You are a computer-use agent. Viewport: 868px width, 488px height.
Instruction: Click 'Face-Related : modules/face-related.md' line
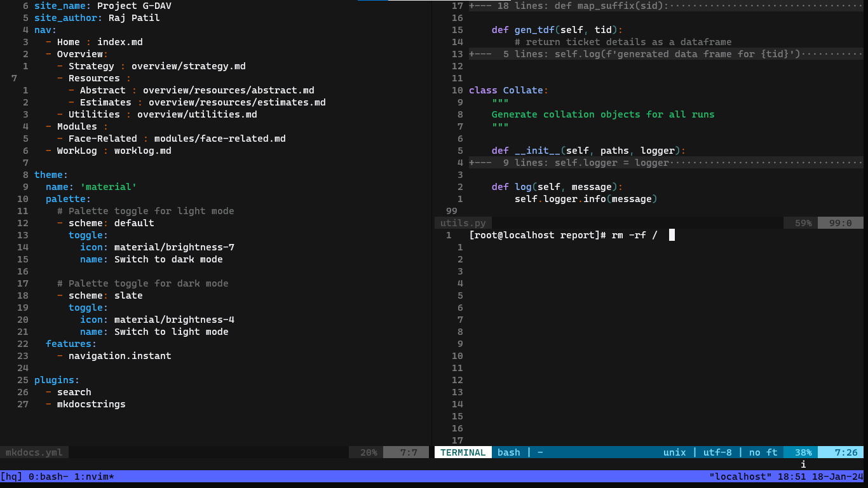(x=172, y=139)
